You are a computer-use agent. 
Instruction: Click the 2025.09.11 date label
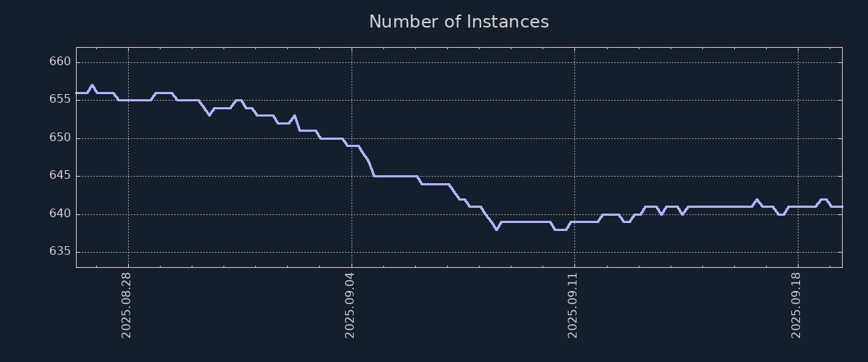tap(573, 305)
